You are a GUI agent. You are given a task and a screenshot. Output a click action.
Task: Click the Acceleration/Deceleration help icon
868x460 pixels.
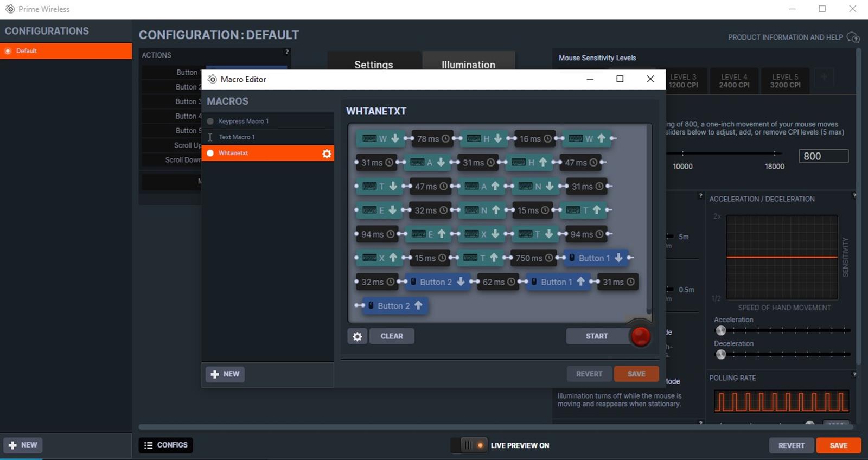tap(854, 196)
